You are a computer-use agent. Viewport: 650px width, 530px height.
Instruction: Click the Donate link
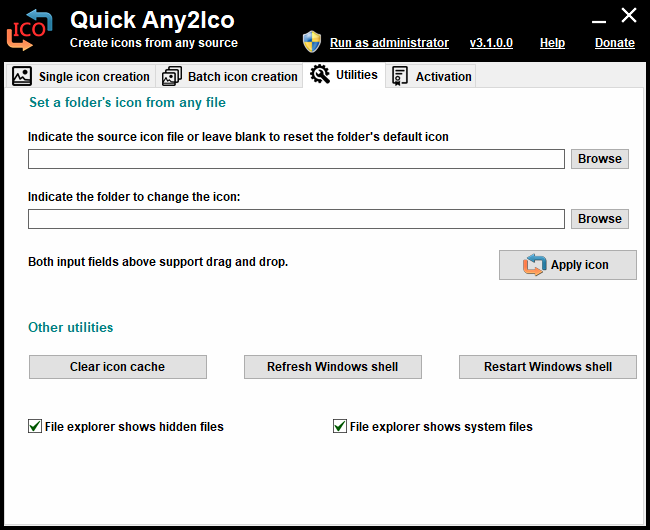615,43
